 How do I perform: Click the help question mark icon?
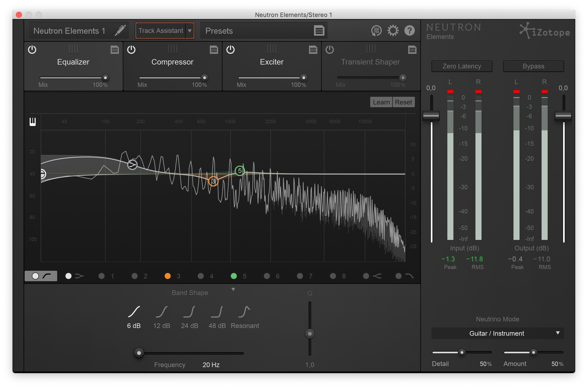[409, 31]
